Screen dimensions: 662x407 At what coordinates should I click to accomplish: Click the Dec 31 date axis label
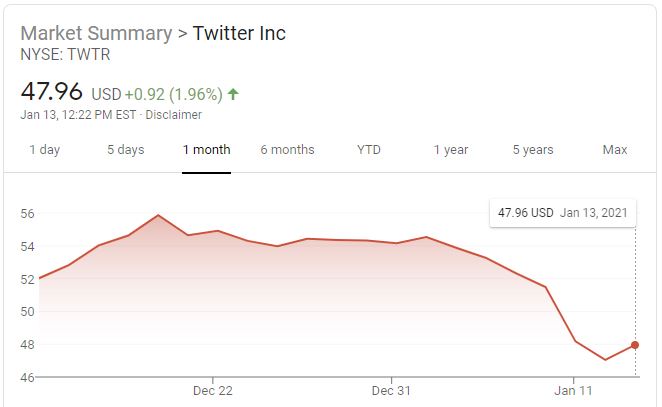point(391,391)
